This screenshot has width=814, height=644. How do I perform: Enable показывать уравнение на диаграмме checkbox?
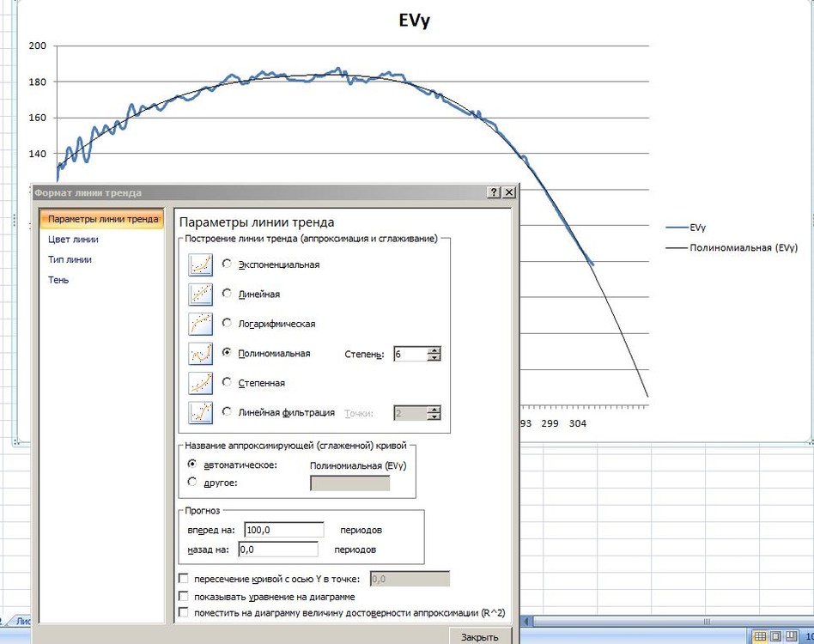183,596
